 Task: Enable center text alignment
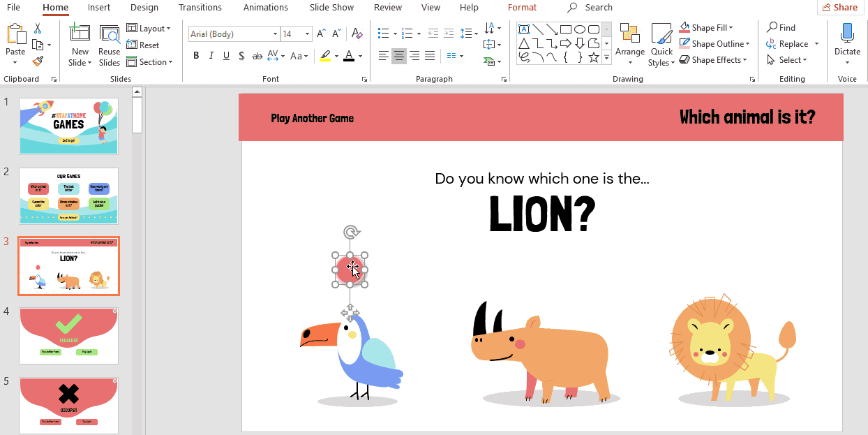click(x=399, y=56)
